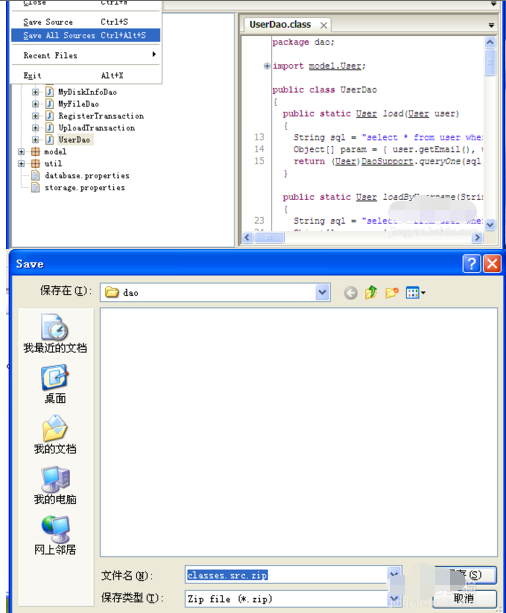506x613 pixels.
Task: Click the storage.properties file icon
Action: pyautogui.click(x=36, y=188)
